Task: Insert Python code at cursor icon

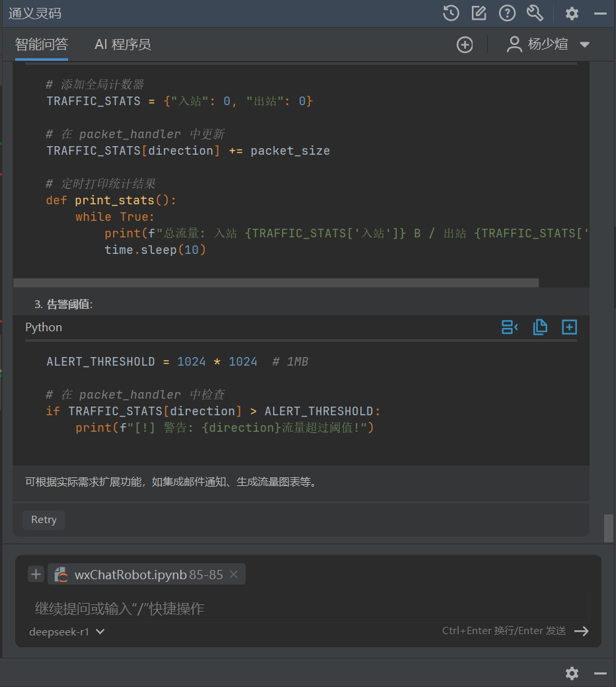Action: tap(510, 327)
